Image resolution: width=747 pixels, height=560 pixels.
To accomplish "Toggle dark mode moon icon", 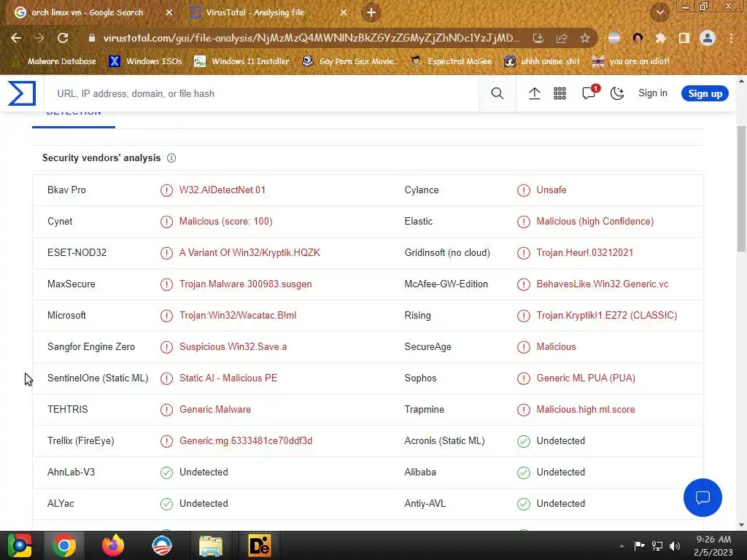I will tap(617, 93).
